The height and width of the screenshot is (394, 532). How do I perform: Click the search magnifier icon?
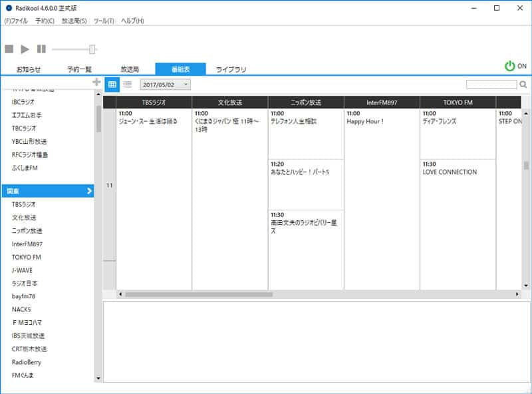pos(522,85)
